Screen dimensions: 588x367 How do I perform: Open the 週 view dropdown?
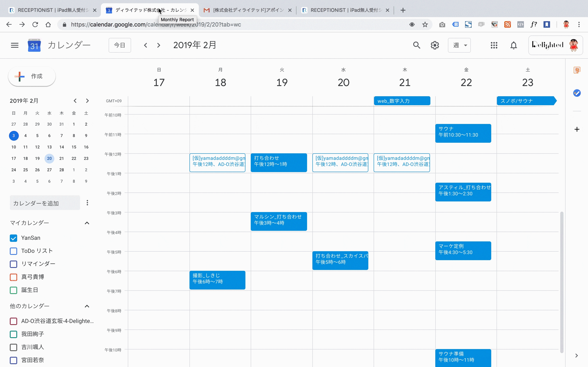459,45
